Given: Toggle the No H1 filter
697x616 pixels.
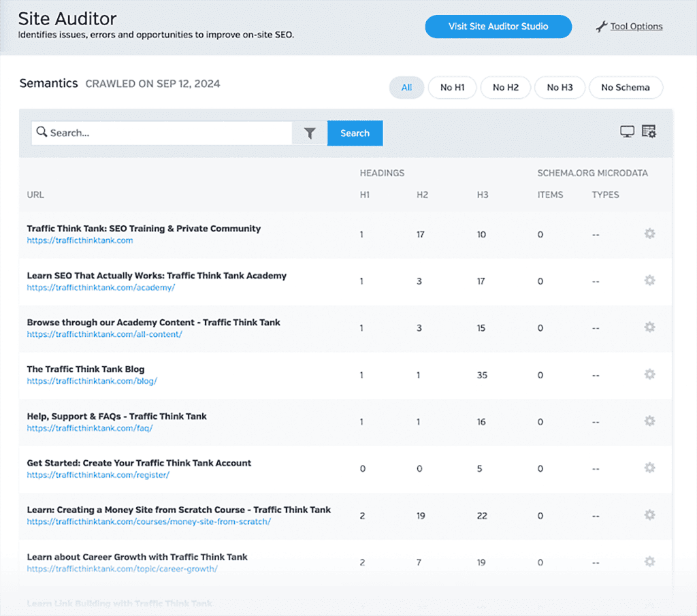Looking at the screenshot, I should (453, 87).
